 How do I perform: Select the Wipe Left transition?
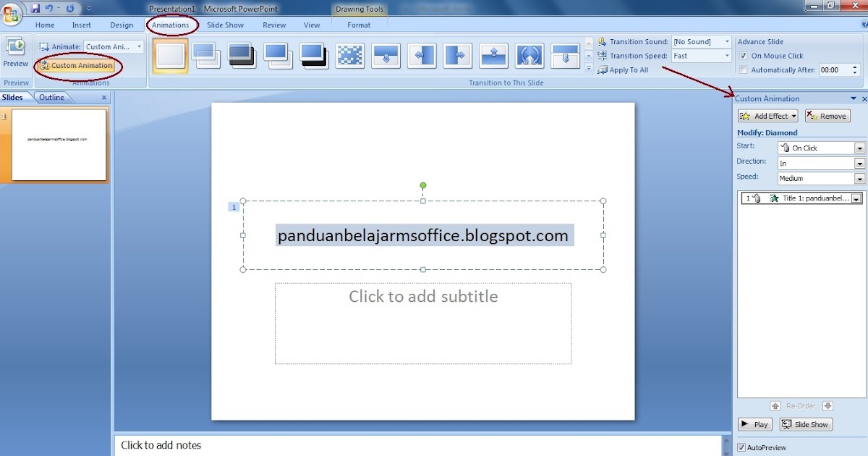[x=422, y=56]
